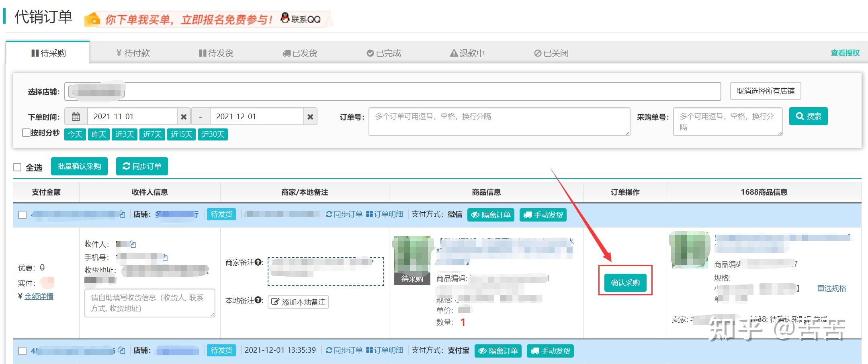This screenshot has width=868, height=364.
Task: Click the magnifier 搜索 search icon
Action: 800,116
